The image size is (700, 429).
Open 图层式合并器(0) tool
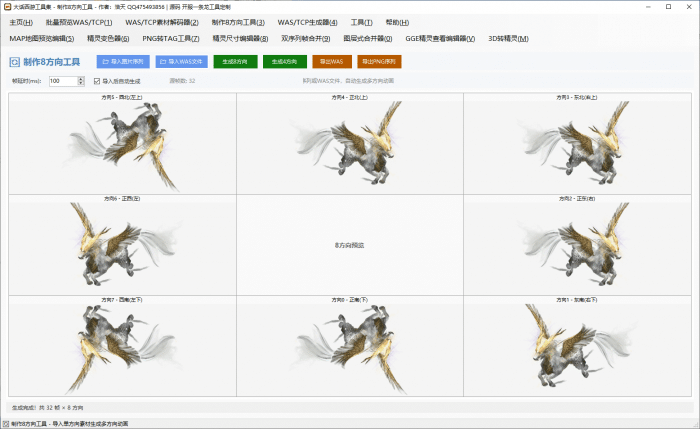pyautogui.click(x=367, y=39)
